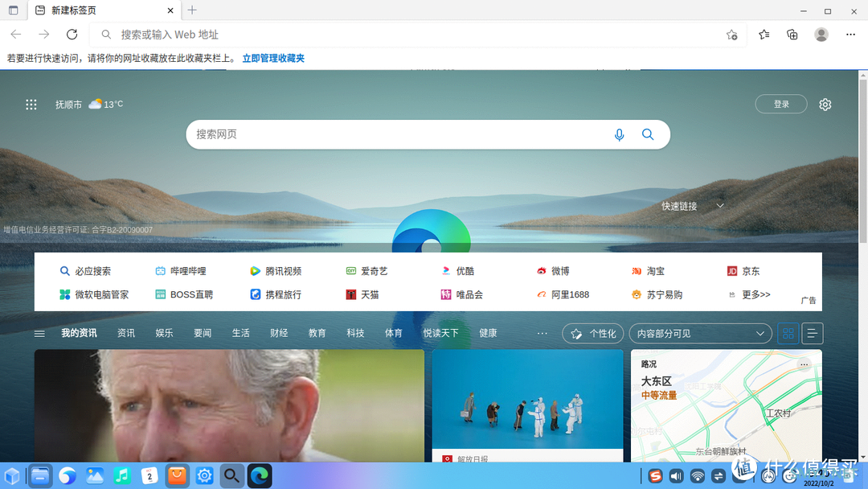Show more feed categories ellipsis
Image resolution: width=868 pixels, height=489 pixels.
pos(542,334)
